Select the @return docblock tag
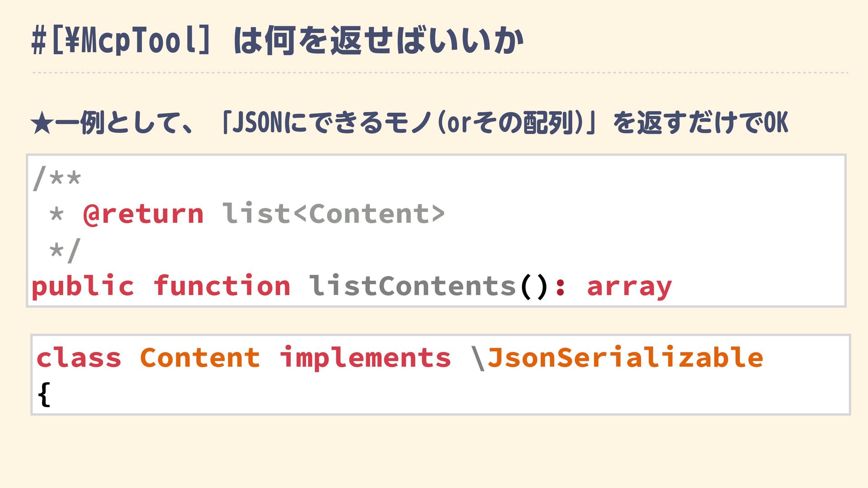Image resolution: width=868 pixels, height=488 pixels. [143, 214]
